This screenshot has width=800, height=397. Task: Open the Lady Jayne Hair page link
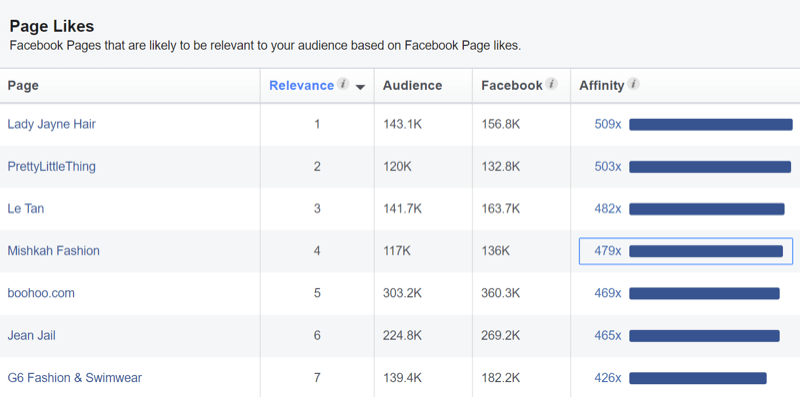click(x=52, y=124)
